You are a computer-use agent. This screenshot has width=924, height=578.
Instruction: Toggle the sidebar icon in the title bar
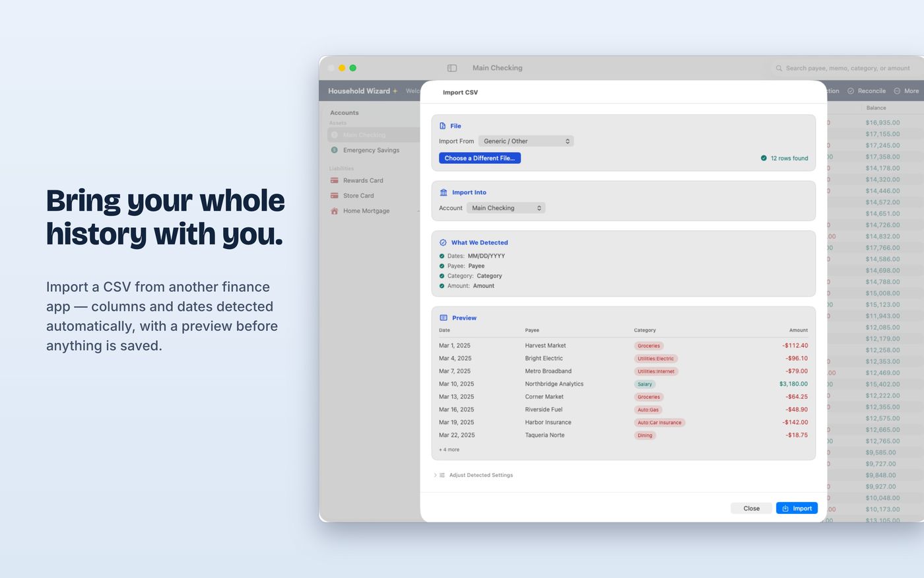[452, 68]
